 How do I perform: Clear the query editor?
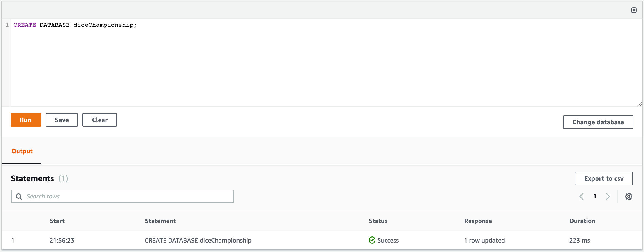(x=99, y=120)
